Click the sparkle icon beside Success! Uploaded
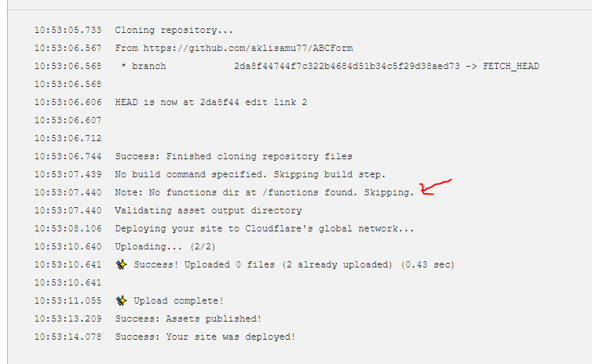The height and width of the screenshot is (364, 592). pos(121,264)
